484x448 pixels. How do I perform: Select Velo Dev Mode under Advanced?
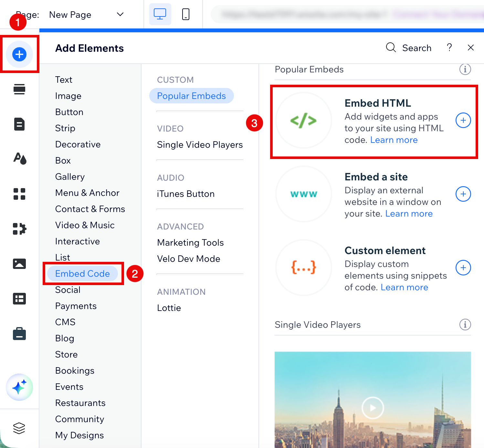[x=188, y=259]
